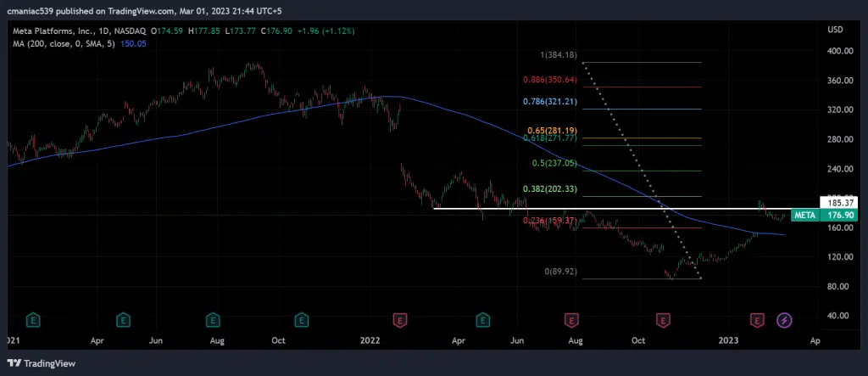Select the Fibonacci 0.786(321.21) label
Image resolution: width=868 pixels, height=376 pixels.
pyautogui.click(x=550, y=102)
